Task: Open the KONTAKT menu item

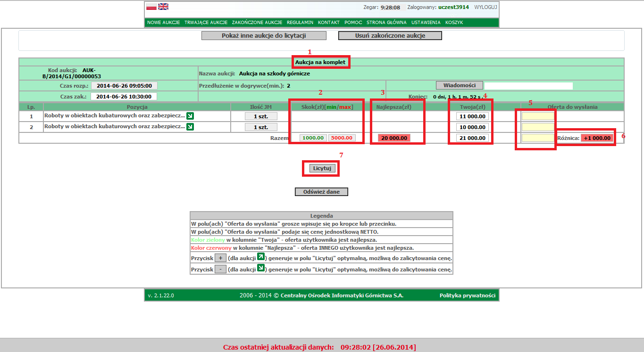Action: [329, 23]
